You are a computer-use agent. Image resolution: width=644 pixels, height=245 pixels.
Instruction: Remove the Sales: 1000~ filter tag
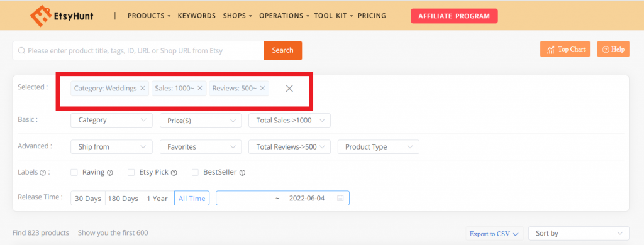click(199, 88)
